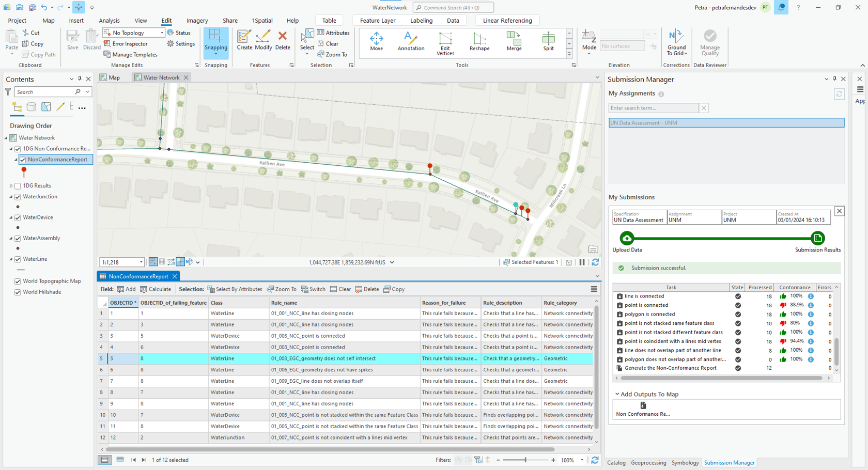Click the assignments search term field
This screenshot has width=868, height=470.
click(x=653, y=108)
